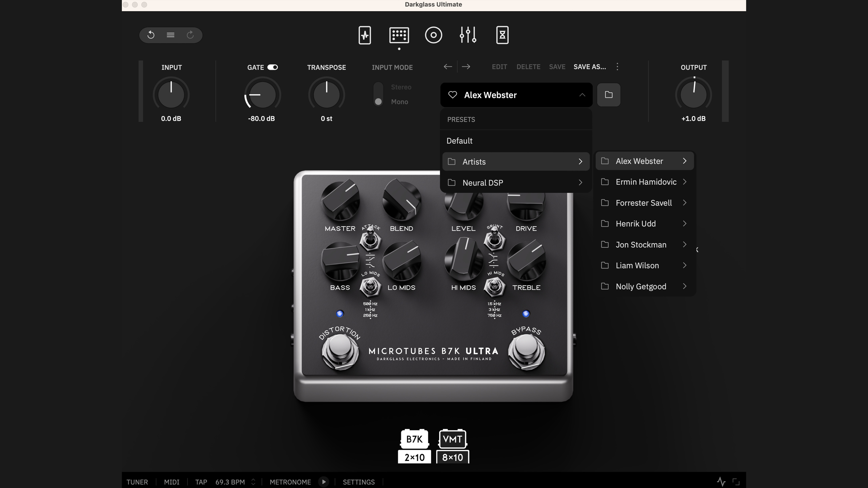Click the undo arrow icon
This screenshot has height=488, width=868.
151,35
